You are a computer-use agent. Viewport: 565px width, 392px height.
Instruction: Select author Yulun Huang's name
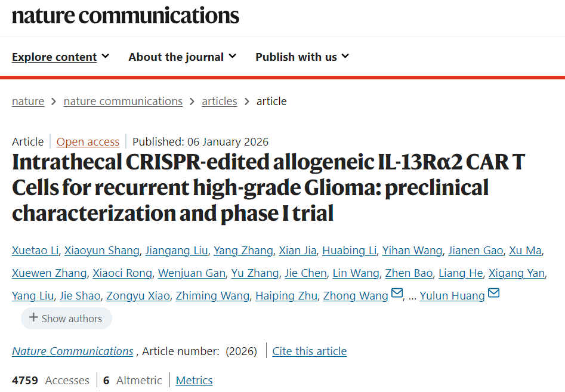click(x=452, y=296)
